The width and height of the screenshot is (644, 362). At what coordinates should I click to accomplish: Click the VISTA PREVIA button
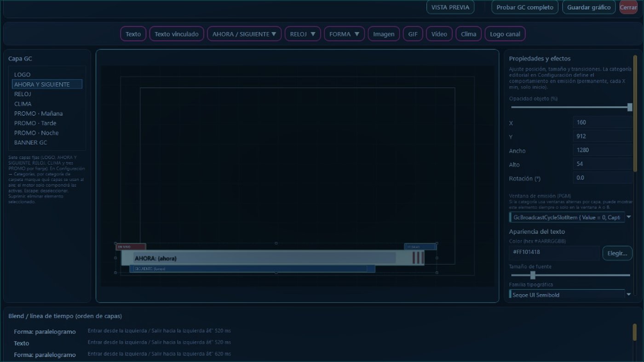[450, 7]
